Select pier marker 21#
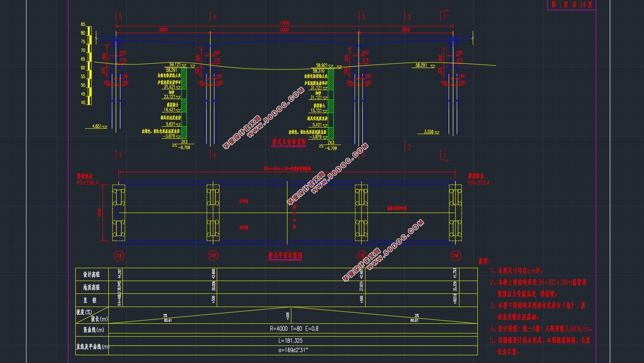The image size is (644, 363). click(x=119, y=256)
